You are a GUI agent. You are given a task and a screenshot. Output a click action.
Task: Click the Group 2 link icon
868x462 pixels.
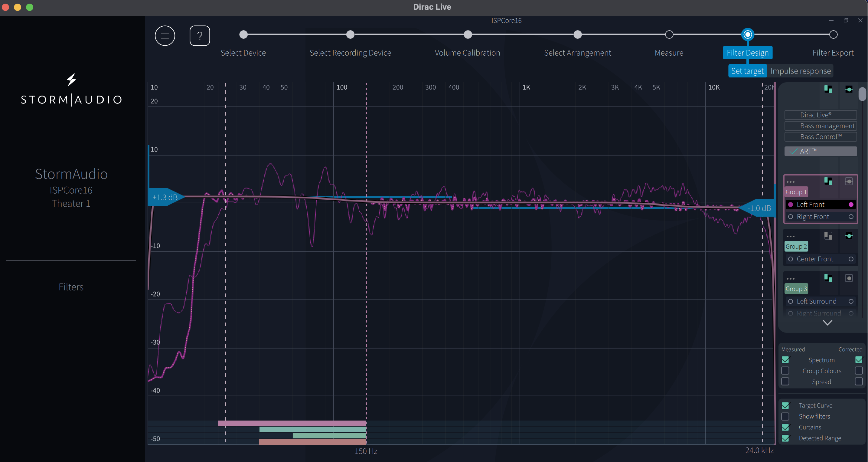[849, 236]
